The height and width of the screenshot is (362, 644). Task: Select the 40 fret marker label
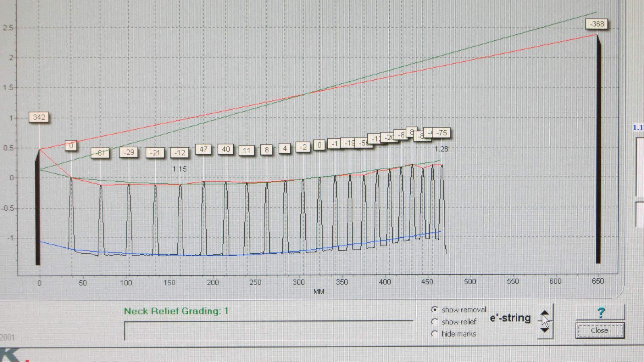(x=226, y=149)
